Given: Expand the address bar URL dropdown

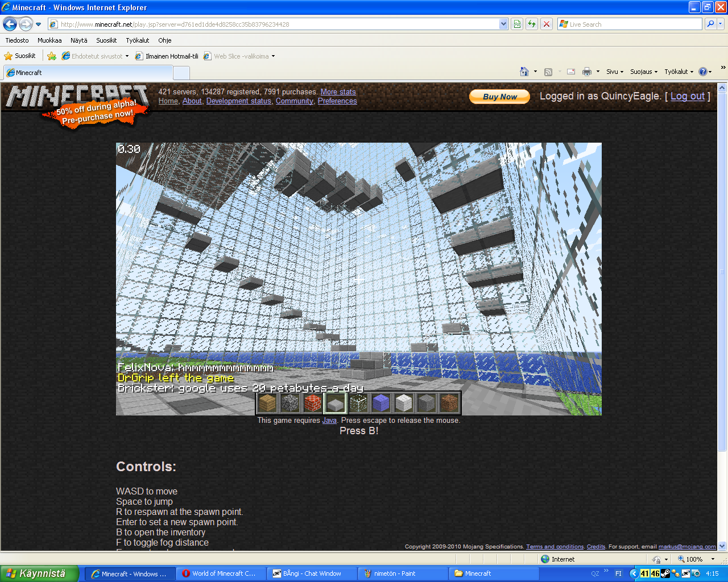Looking at the screenshot, I should tap(503, 24).
